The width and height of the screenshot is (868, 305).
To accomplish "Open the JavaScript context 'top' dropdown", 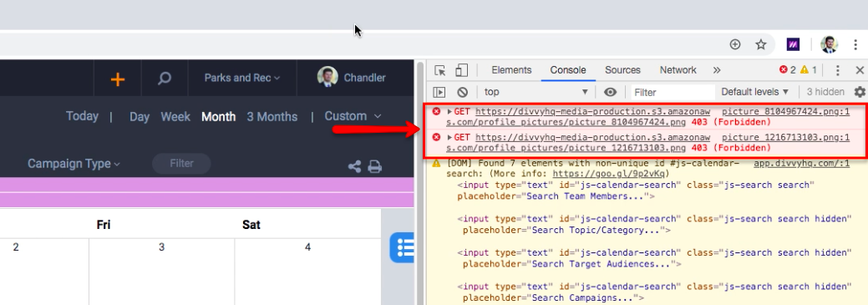I will 536,92.
